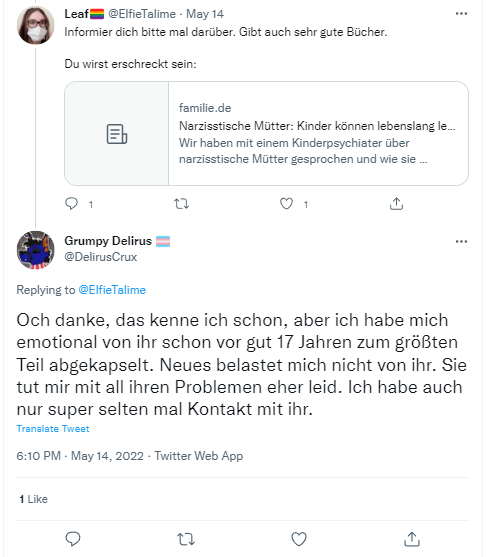Share Grumpy Delirus's tweet
Image resolution: width=486 pixels, height=557 pixels.
tap(412, 539)
